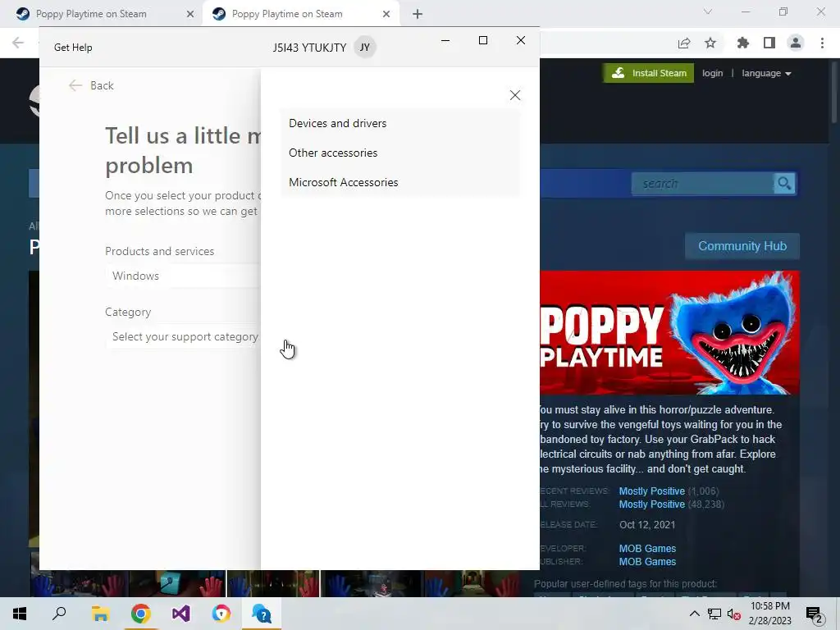The width and height of the screenshot is (840, 630).
Task: Open the Products and services Windows dropdown
Action: [183, 276]
